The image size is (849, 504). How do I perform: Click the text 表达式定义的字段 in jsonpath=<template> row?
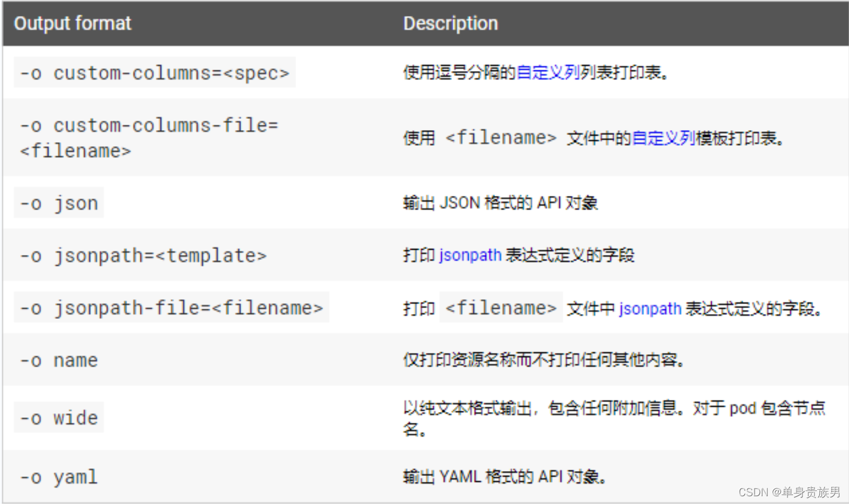(570, 255)
